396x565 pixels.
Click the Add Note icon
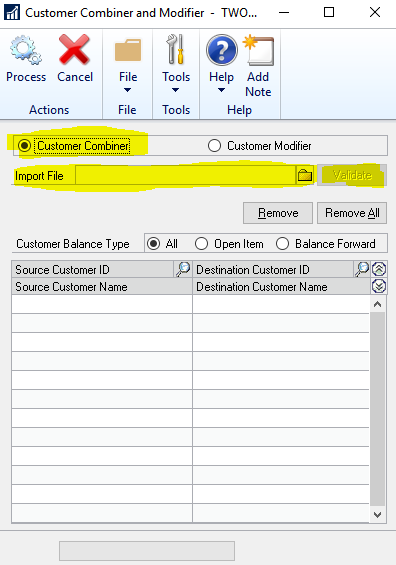tap(258, 50)
